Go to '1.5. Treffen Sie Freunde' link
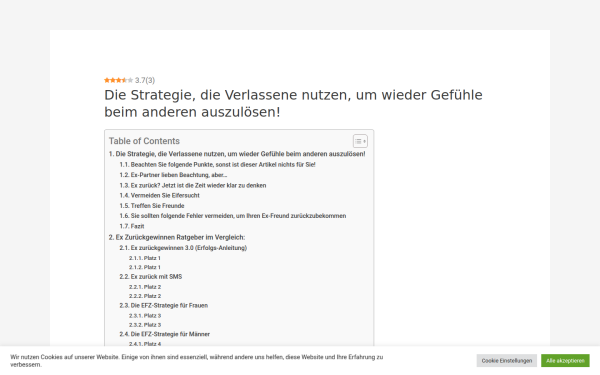 coord(152,205)
